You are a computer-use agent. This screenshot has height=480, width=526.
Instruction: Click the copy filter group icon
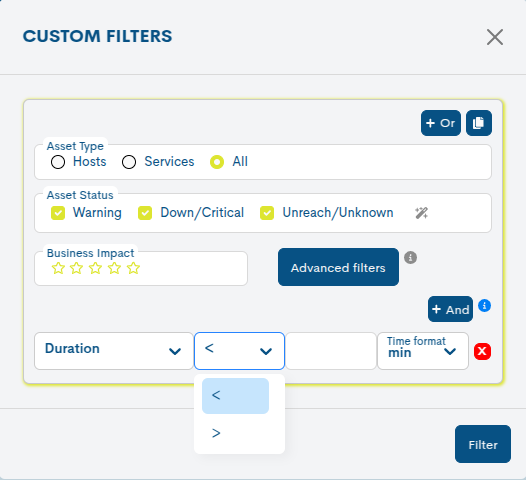(x=479, y=123)
